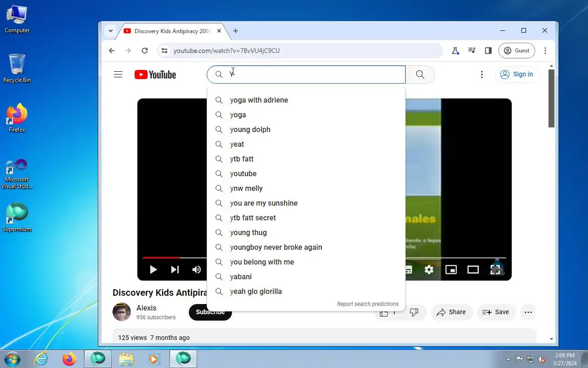Share this video
Screen dimensions: 588x368
click(452, 312)
